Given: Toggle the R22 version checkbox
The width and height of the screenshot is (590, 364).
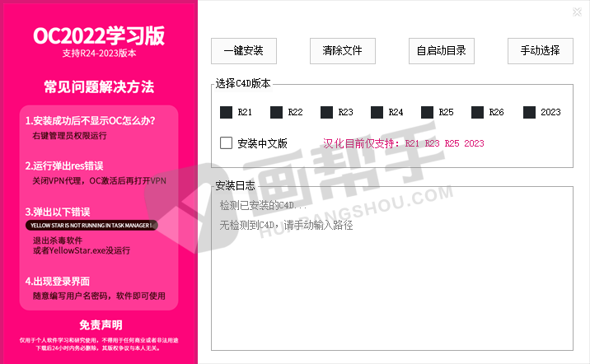Looking at the screenshot, I should pos(276,112).
